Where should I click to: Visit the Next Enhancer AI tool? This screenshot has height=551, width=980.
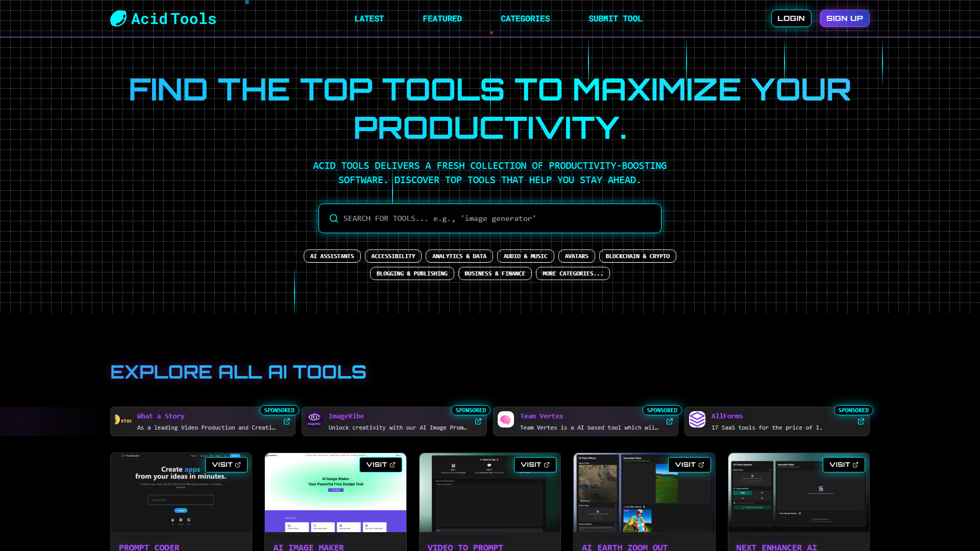click(x=844, y=465)
